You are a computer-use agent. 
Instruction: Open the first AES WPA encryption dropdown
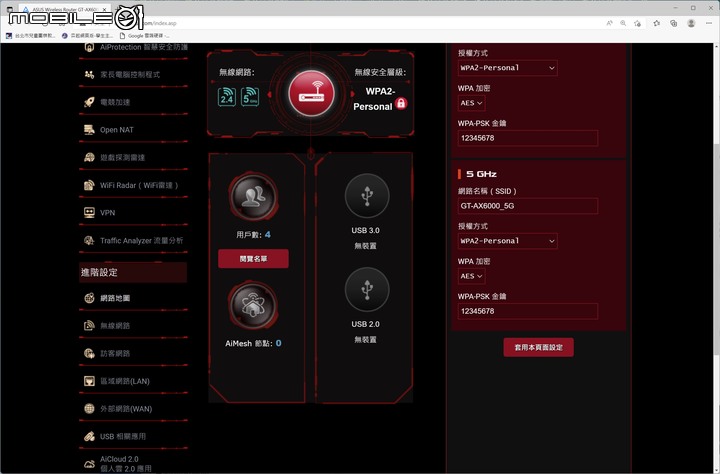point(472,103)
